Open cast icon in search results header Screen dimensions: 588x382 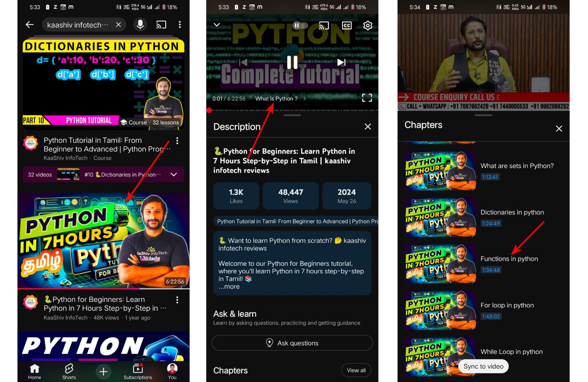[x=161, y=25]
